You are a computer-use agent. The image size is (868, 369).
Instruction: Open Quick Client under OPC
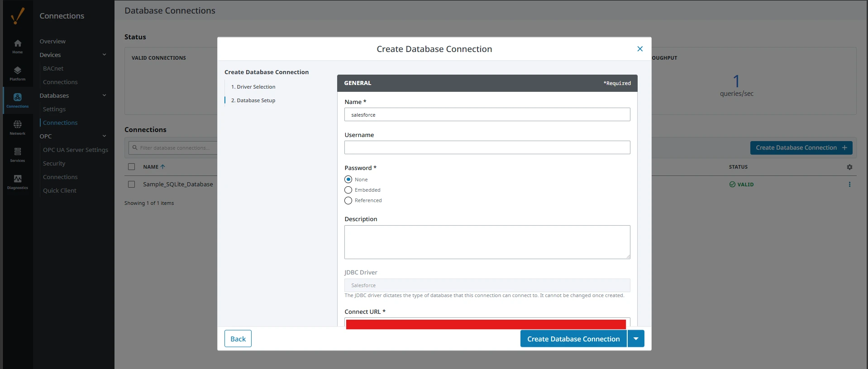pos(59,190)
